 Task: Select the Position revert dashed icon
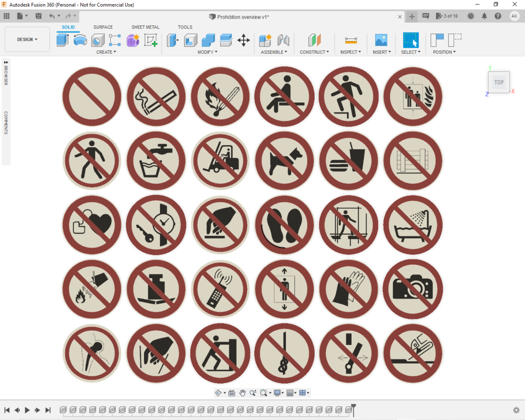455,40
